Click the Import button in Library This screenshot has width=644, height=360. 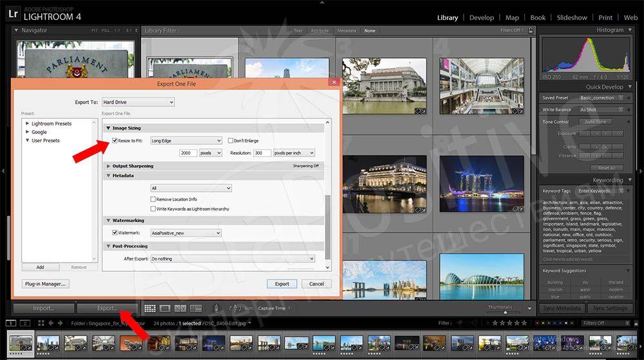44,308
